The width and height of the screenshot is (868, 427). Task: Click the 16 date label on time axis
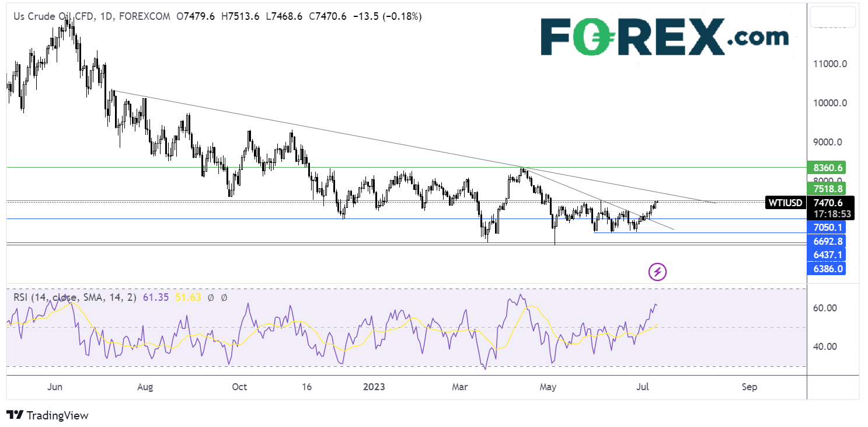coord(306,387)
